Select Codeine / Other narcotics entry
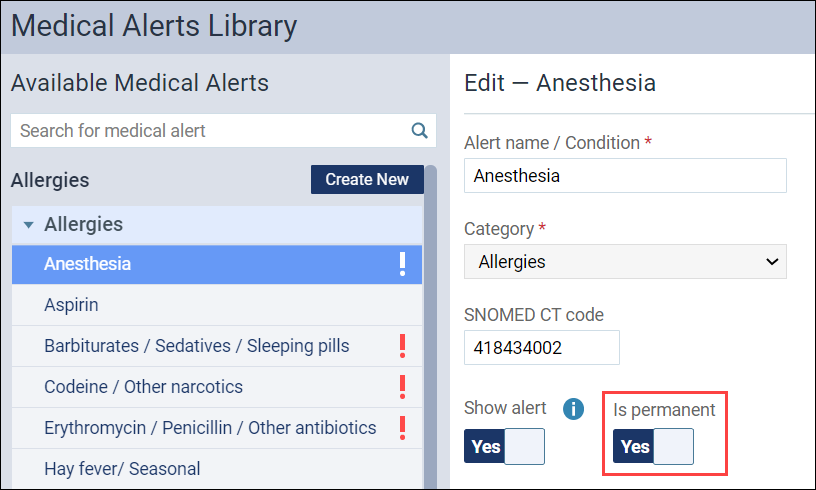 tap(217, 387)
